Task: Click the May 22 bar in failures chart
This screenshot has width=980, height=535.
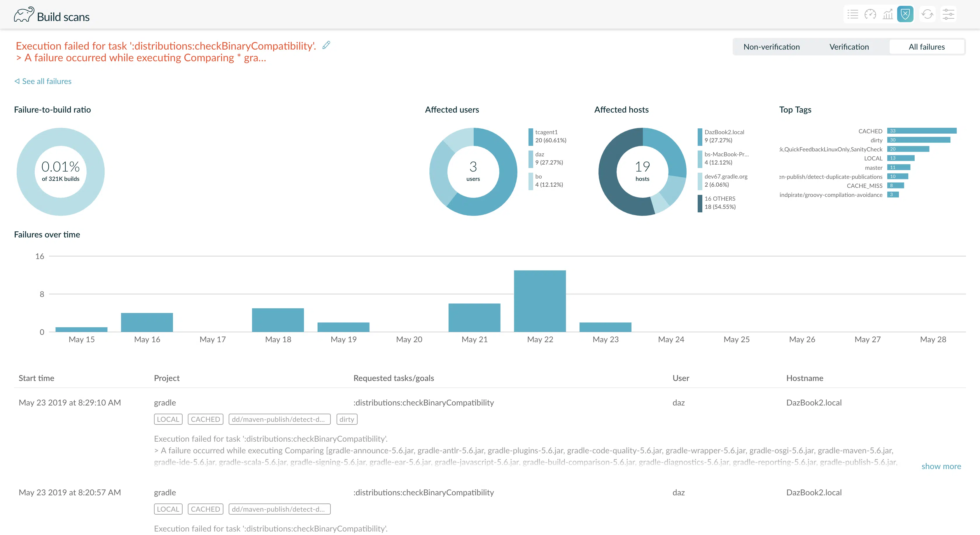Action: pyautogui.click(x=540, y=301)
